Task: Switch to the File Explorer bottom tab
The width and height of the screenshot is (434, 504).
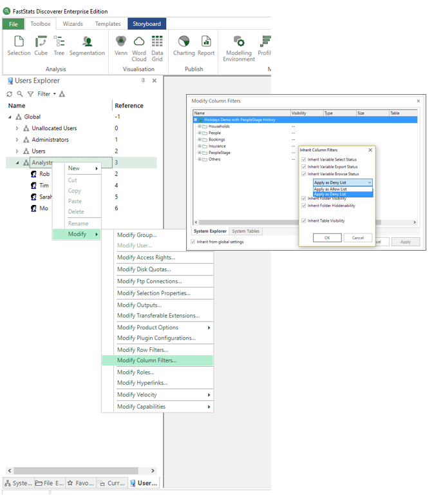Action: pyautogui.click(x=50, y=483)
